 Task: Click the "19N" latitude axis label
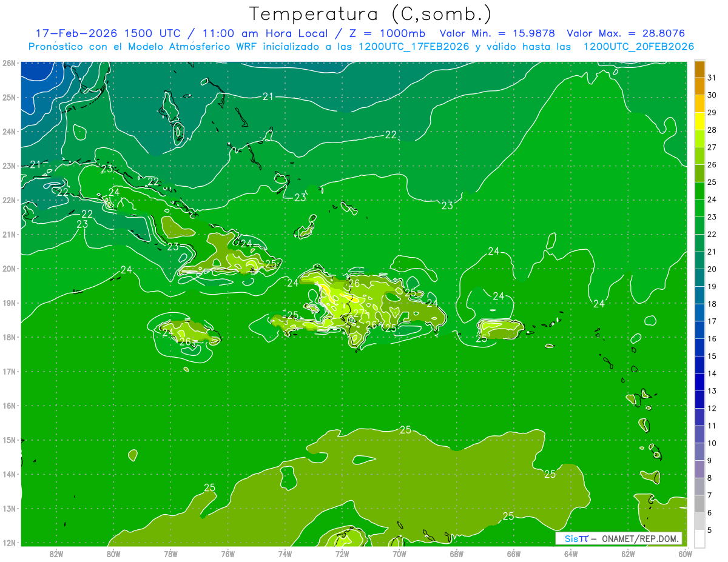click(x=8, y=303)
